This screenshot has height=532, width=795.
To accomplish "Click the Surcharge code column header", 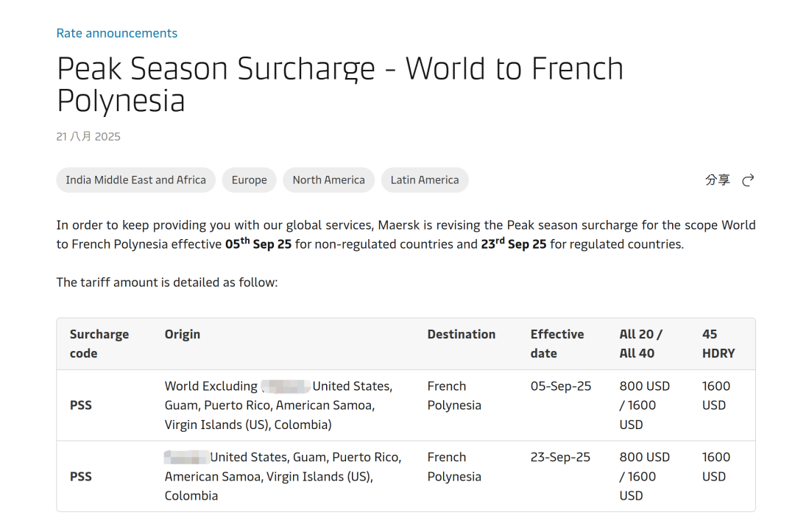I will point(99,344).
